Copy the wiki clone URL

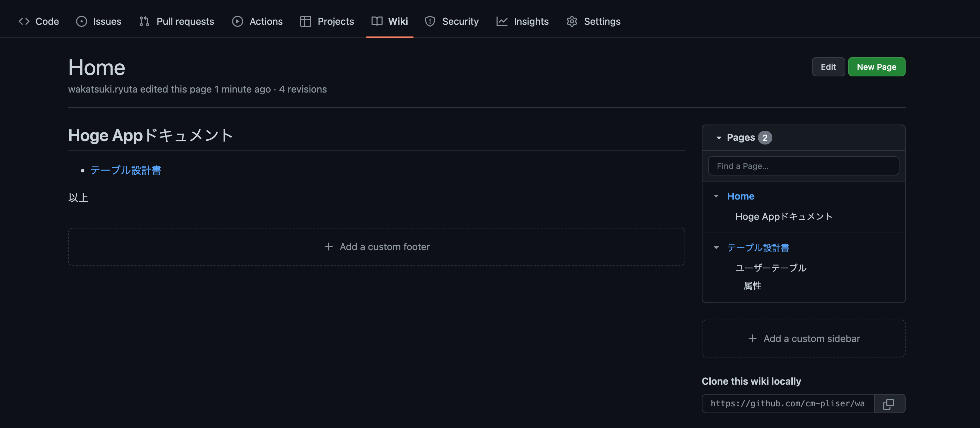tap(889, 404)
